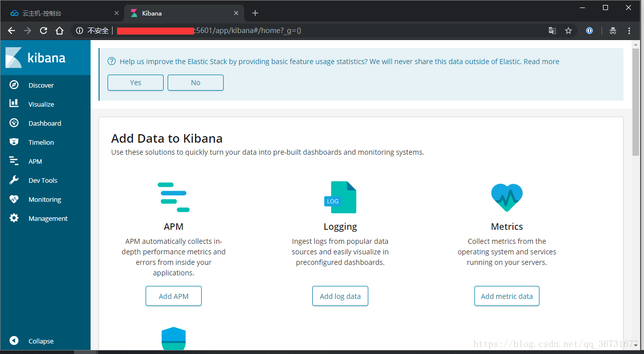Click the browser forward arrow
Viewport: 644px width, 354px height.
(x=28, y=31)
